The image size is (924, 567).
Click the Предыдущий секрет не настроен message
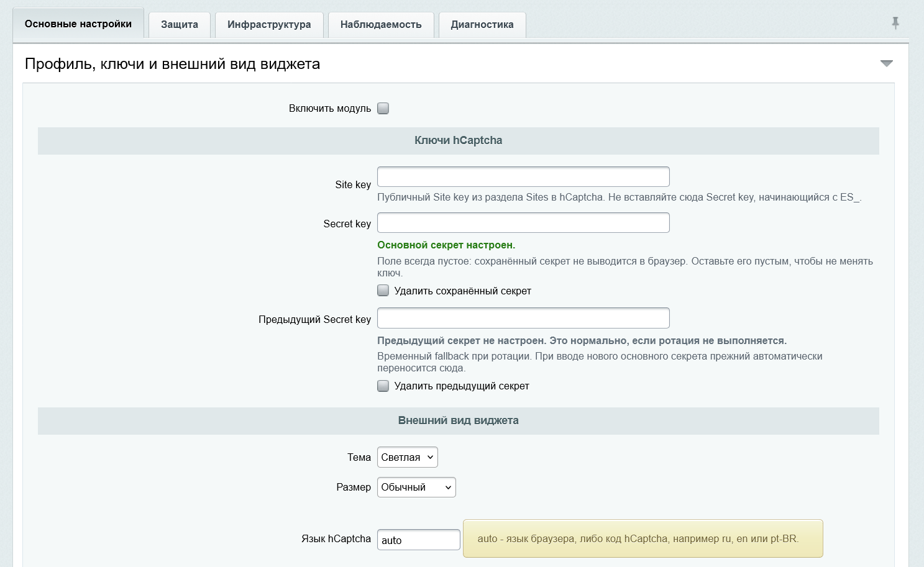click(582, 341)
